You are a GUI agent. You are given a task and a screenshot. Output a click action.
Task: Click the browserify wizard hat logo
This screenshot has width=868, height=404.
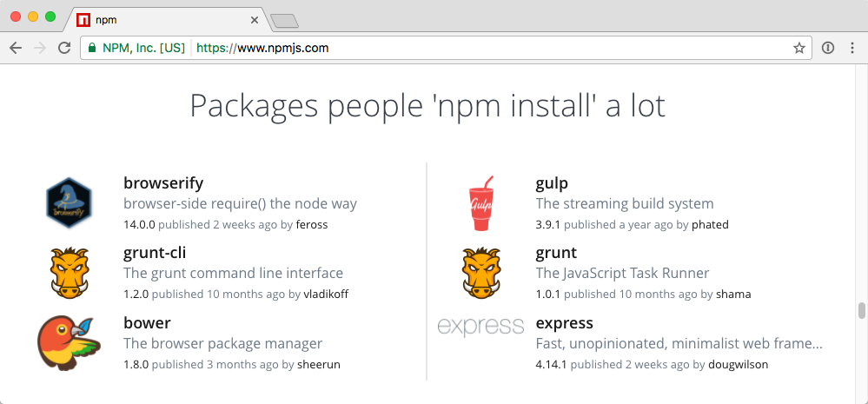[x=68, y=203]
